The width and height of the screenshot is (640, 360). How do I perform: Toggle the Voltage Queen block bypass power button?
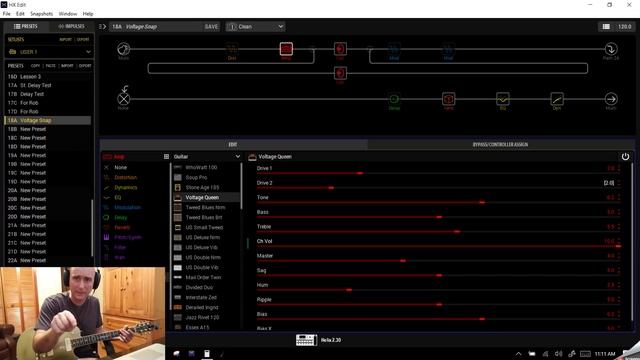pos(625,157)
